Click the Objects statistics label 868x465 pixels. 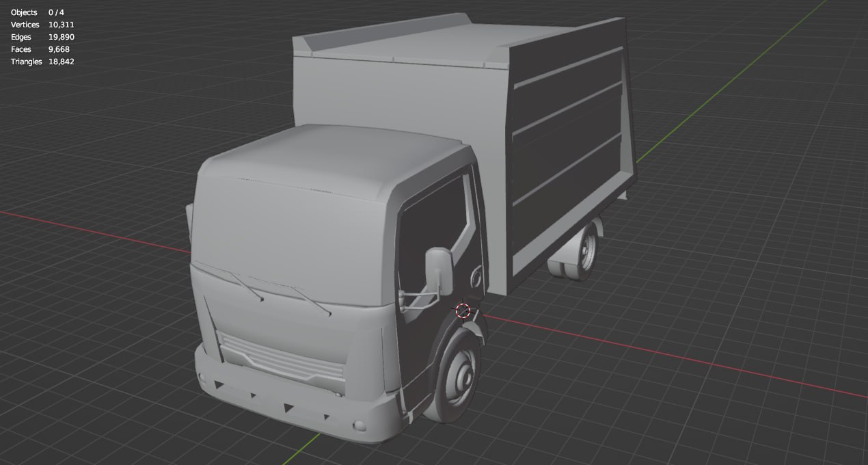23,12
